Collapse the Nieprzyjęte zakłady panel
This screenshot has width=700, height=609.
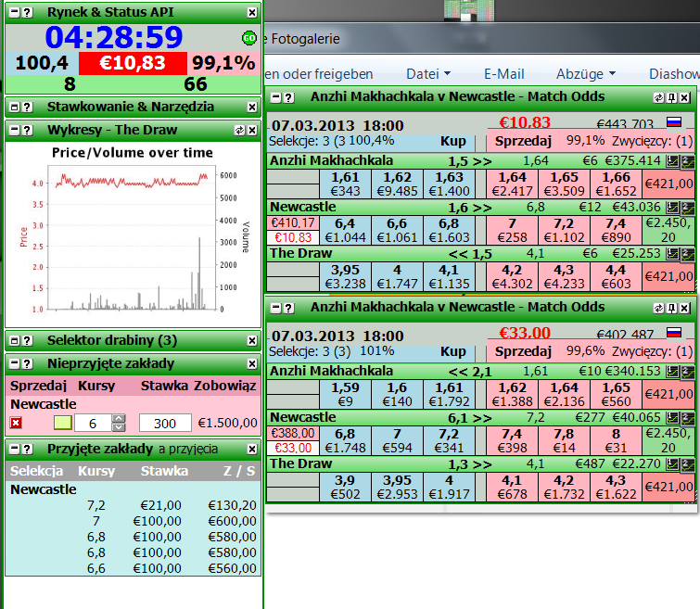point(14,364)
